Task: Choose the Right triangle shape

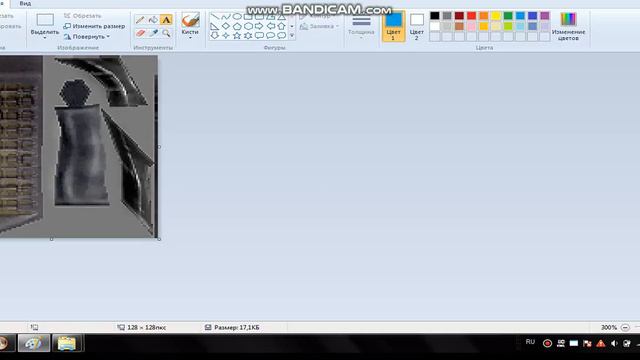Action: [215, 26]
